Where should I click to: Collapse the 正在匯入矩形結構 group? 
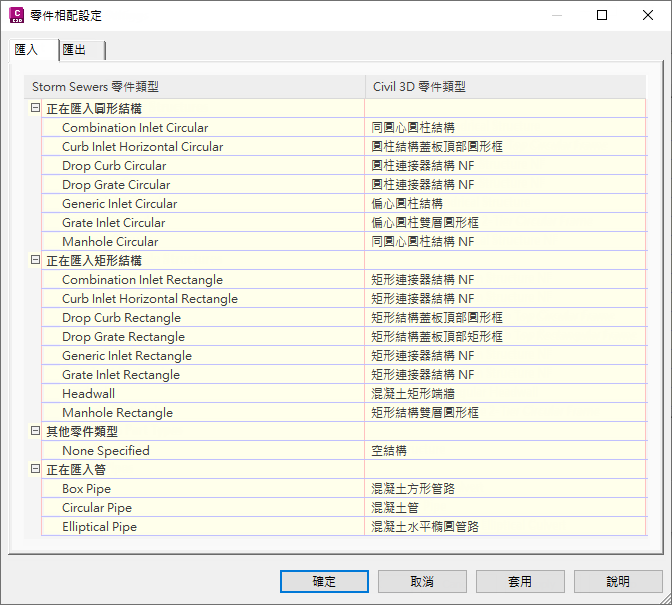[x=35, y=260]
